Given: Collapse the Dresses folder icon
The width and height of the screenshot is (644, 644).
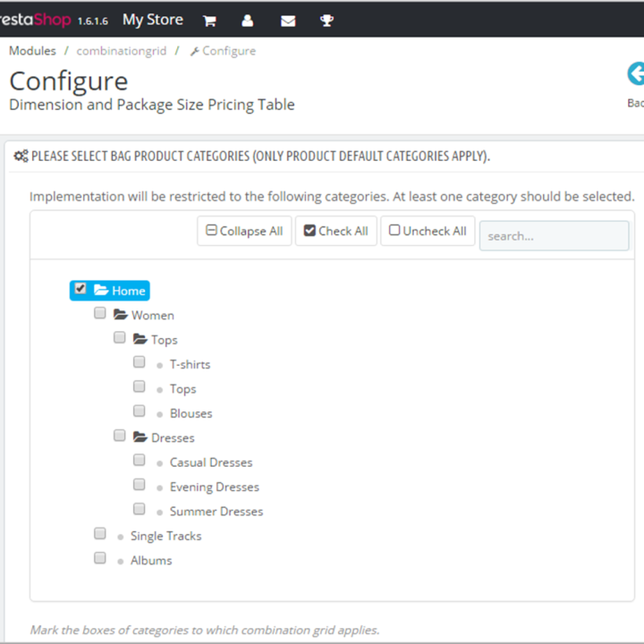Looking at the screenshot, I should pos(140,437).
